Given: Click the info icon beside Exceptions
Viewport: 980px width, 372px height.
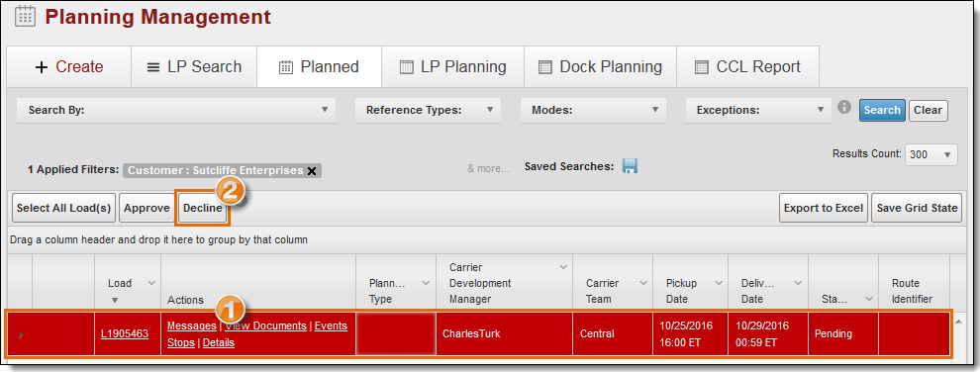Looking at the screenshot, I should click(844, 108).
